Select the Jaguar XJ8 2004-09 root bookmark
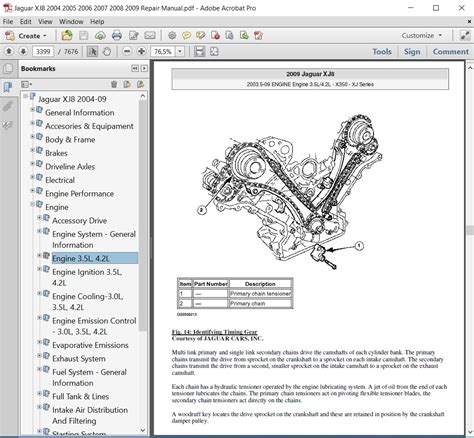The image size is (474, 438). pos(72,99)
